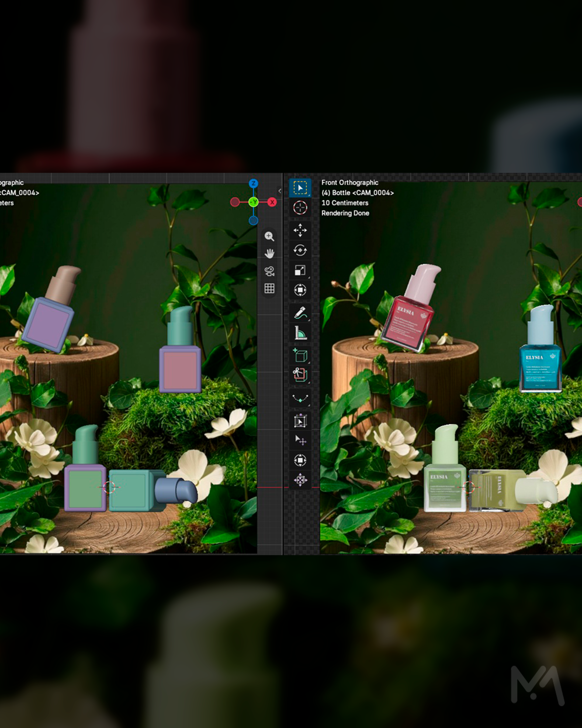The height and width of the screenshot is (728, 582).
Task: Select the pink-faced bottle with teal pump
Action: (180, 349)
